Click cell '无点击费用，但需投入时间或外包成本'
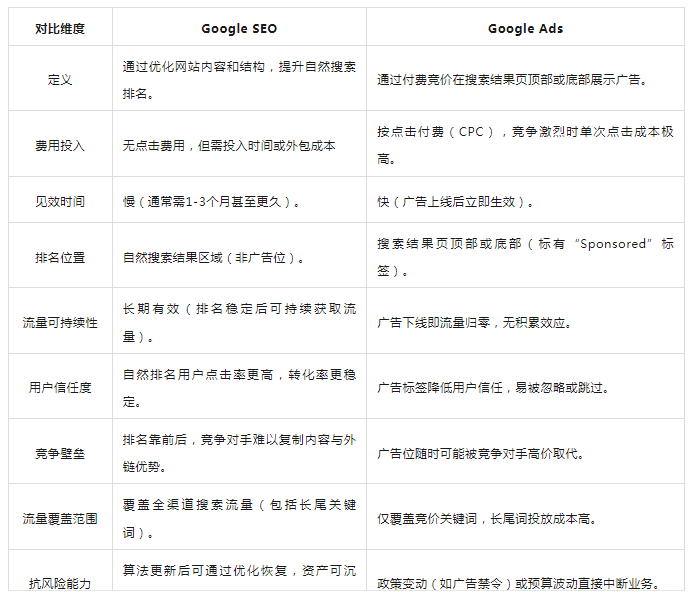The height and width of the screenshot is (592, 688). point(239,144)
